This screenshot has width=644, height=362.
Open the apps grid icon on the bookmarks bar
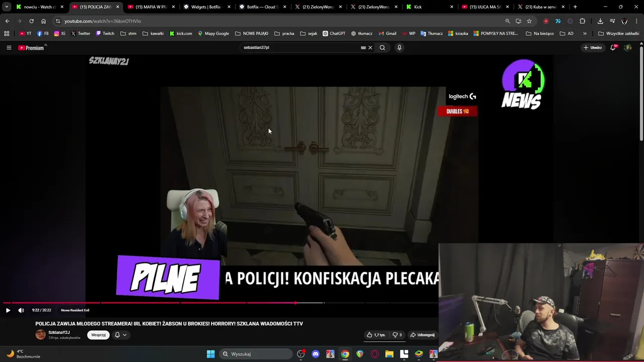[x=7, y=34]
